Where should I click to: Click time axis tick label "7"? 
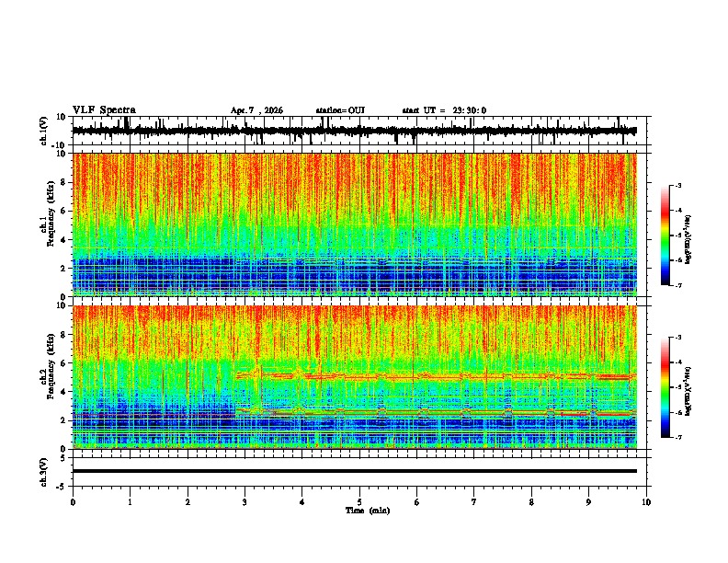click(474, 502)
